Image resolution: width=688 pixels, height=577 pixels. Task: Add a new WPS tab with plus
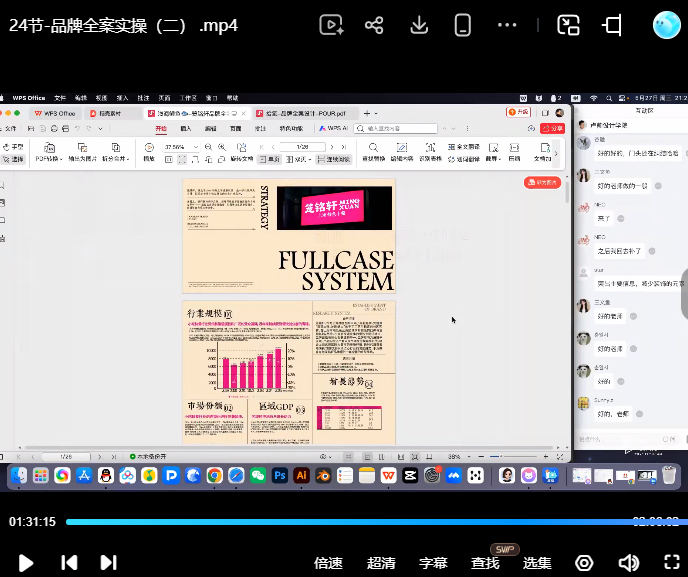coord(367,113)
